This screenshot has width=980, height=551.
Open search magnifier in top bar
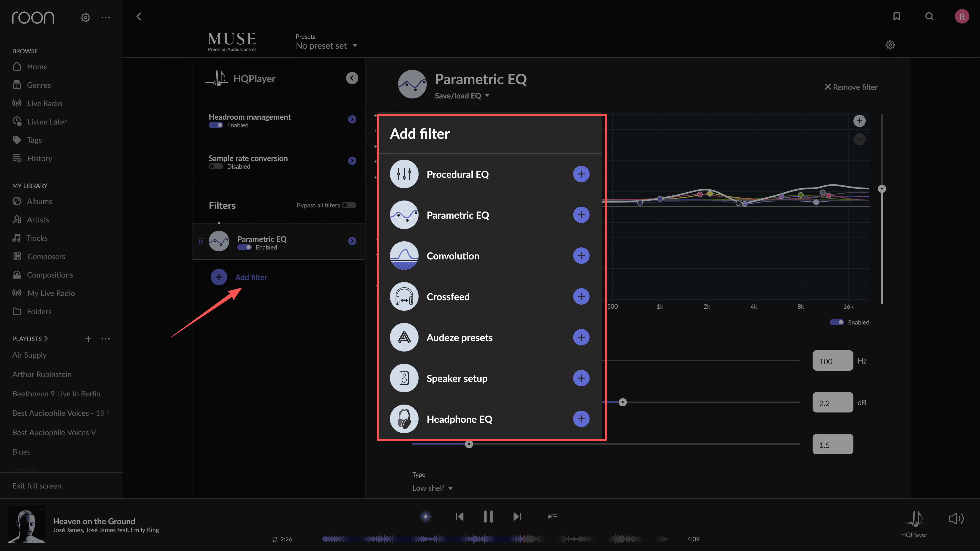(x=929, y=16)
